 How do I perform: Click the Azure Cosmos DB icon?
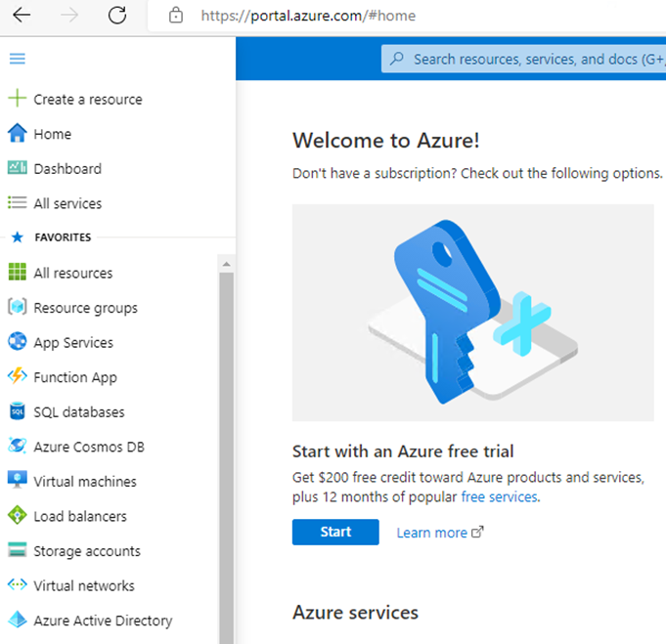(x=17, y=447)
